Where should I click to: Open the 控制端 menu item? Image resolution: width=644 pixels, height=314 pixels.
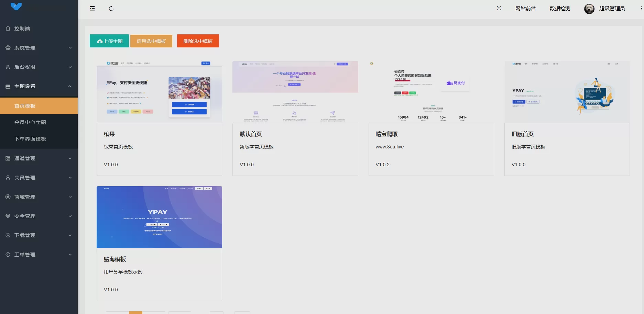pyautogui.click(x=39, y=29)
